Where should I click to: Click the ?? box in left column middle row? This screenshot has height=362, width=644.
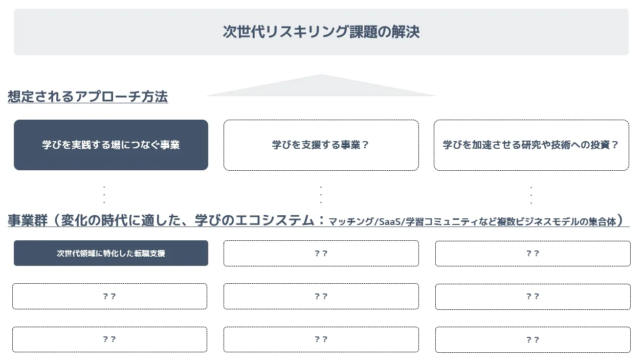point(109,296)
